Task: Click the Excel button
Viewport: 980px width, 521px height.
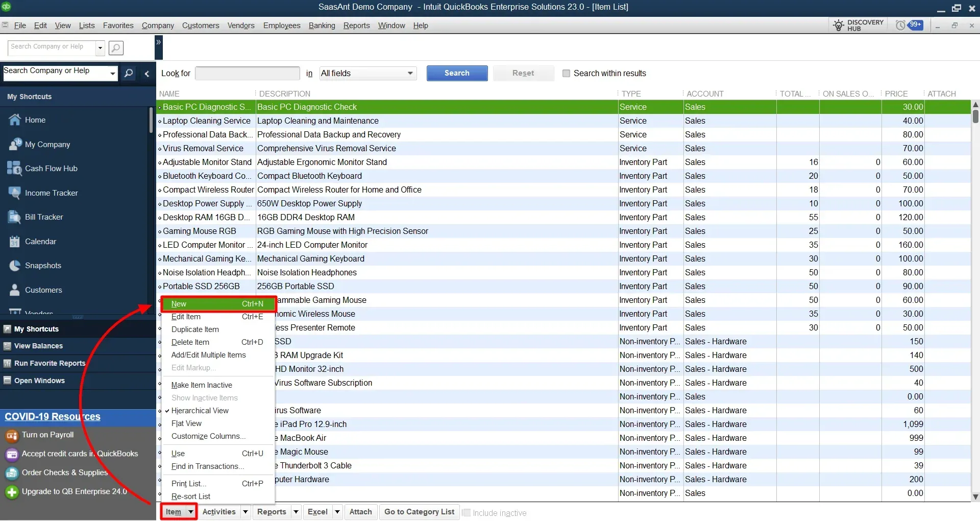Action: [x=317, y=512]
